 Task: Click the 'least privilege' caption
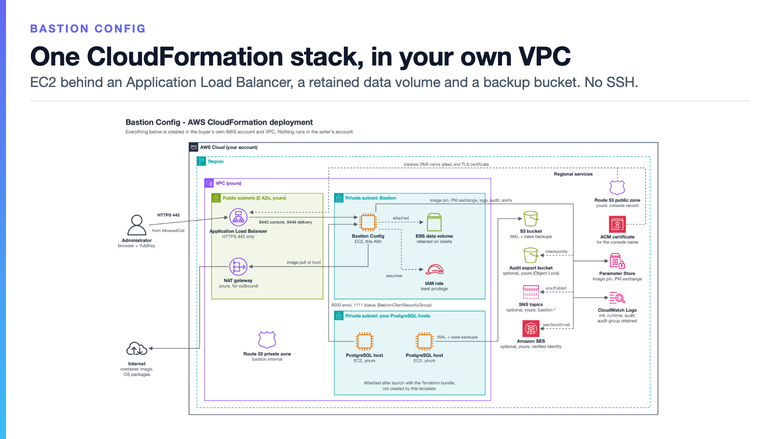434,288
